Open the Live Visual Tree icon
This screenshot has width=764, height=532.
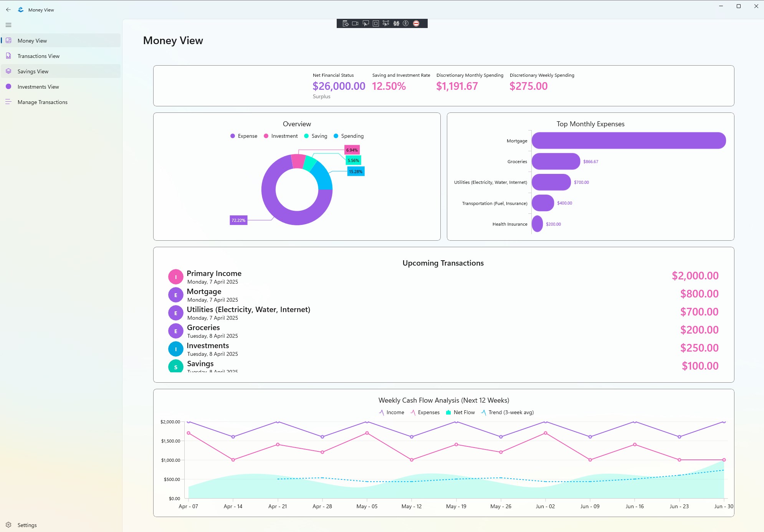(x=346, y=23)
